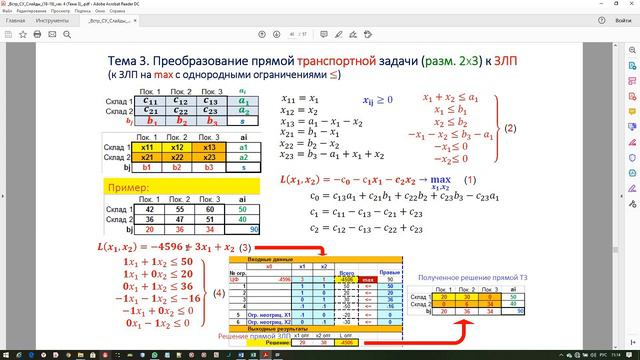Open the Windows Start menu

(7, 355)
